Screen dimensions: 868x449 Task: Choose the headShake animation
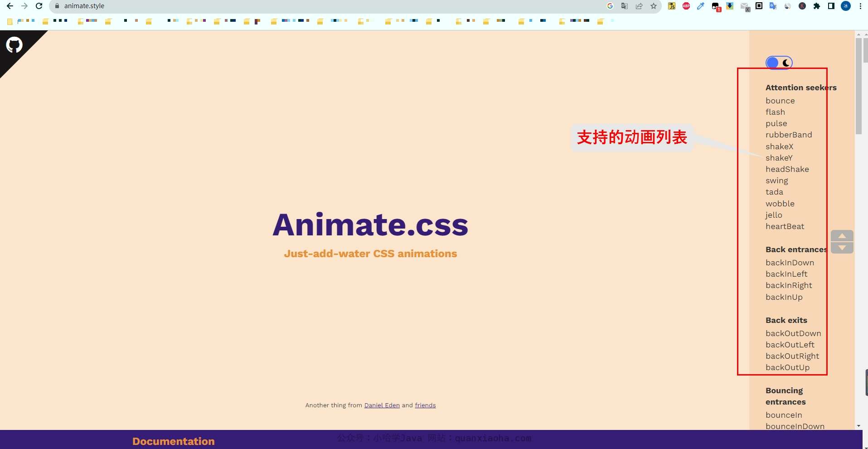[x=787, y=169]
